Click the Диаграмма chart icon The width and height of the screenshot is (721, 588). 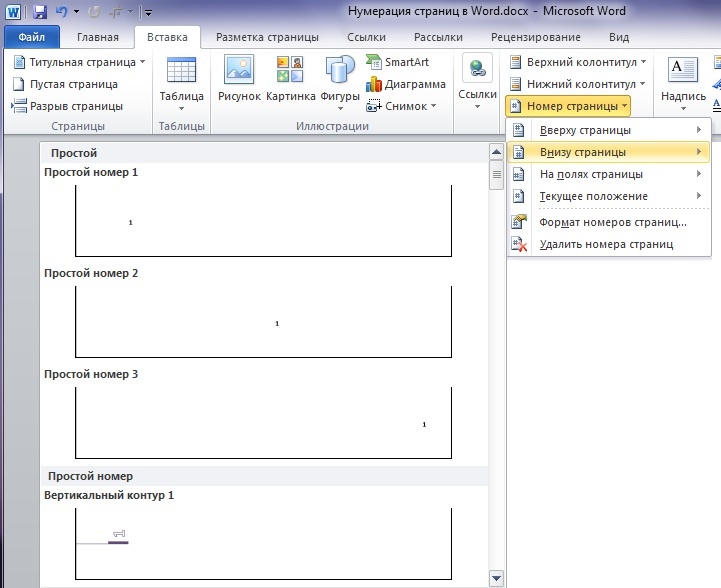pyautogui.click(x=373, y=84)
